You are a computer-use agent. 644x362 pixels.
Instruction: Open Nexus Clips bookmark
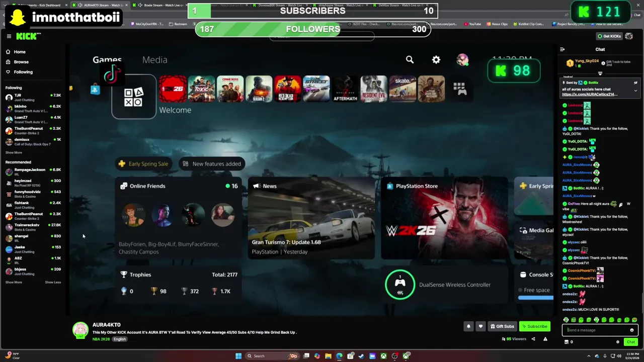click(x=498, y=24)
